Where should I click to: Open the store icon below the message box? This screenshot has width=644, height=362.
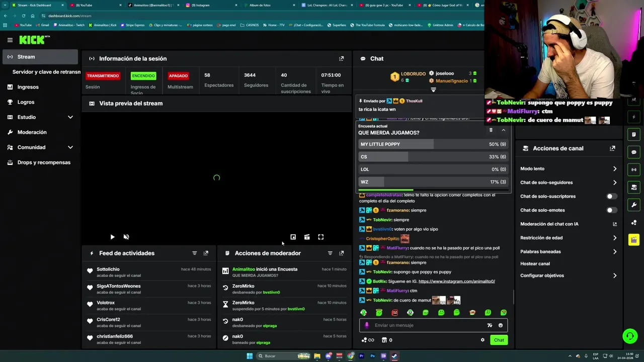point(384,340)
